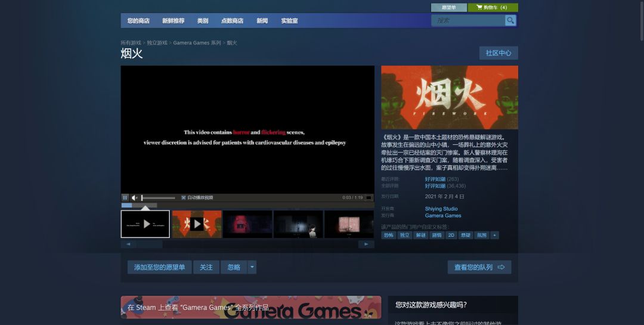
Task: Click the magnifier search icon
Action: point(510,20)
